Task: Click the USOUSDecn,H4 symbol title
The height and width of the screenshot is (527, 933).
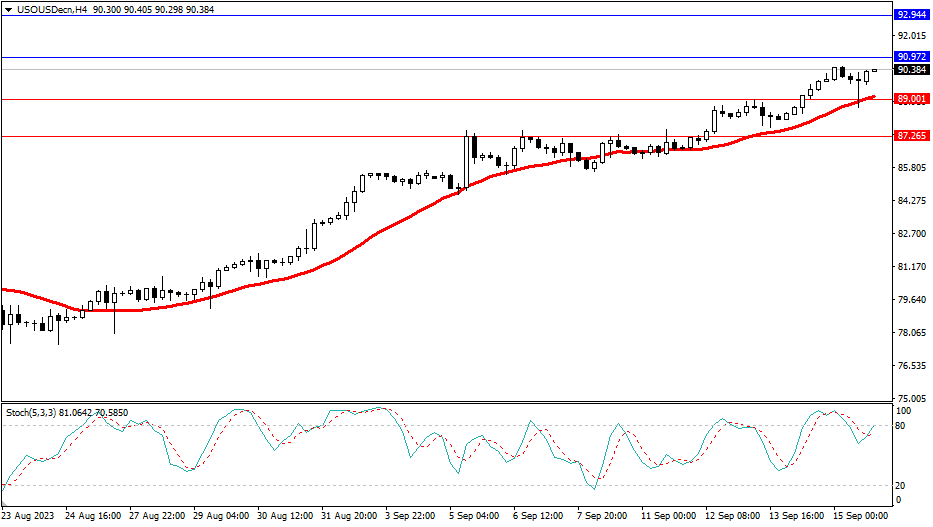Action: click(x=50, y=9)
